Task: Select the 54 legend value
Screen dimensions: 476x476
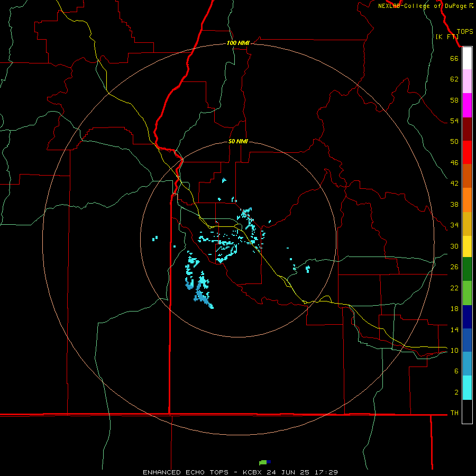Action: coord(454,121)
